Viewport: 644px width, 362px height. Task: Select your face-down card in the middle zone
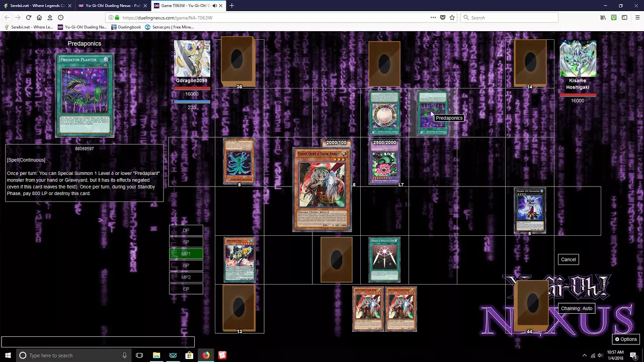(x=336, y=260)
